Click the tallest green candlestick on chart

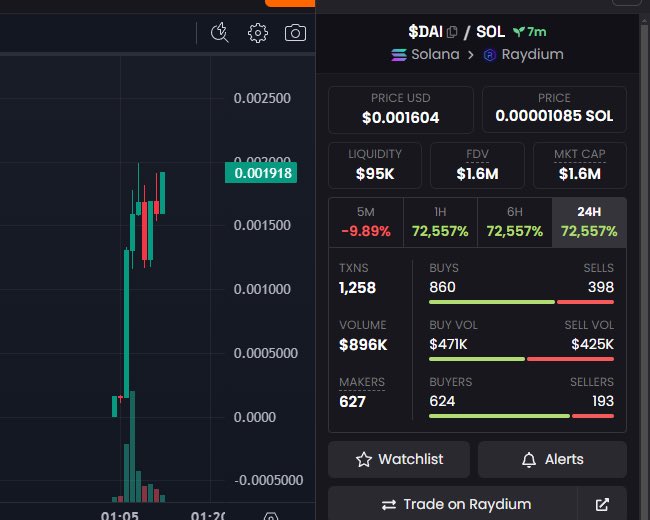pos(126,323)
